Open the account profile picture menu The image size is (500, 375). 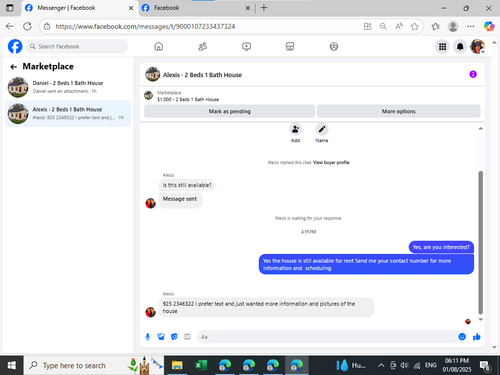point(477,46)
